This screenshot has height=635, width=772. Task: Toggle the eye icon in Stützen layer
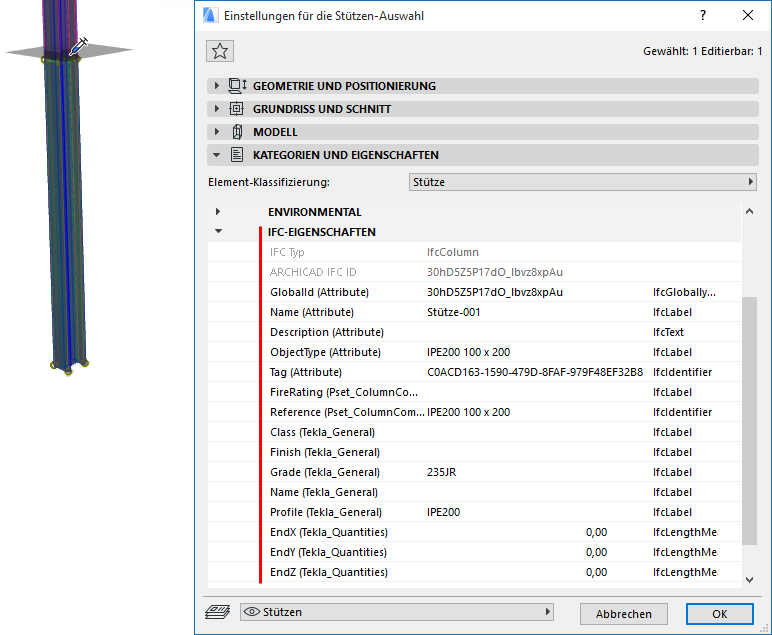252,612
